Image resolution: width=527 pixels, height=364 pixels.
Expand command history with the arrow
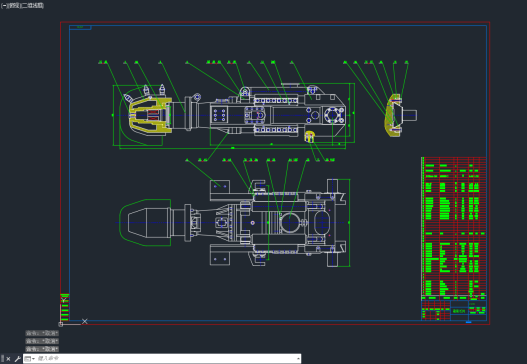[298, 359]
